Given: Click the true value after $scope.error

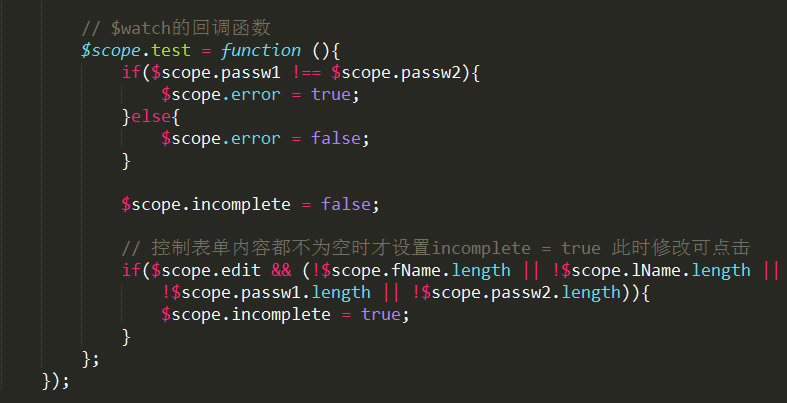Looking at the screenshot, I should pyautogui.click(x=331, y=95).
